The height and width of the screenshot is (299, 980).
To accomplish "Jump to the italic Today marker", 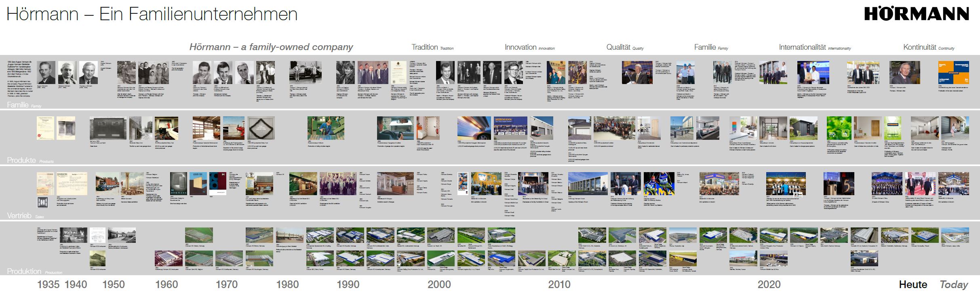I will point(954,285).
